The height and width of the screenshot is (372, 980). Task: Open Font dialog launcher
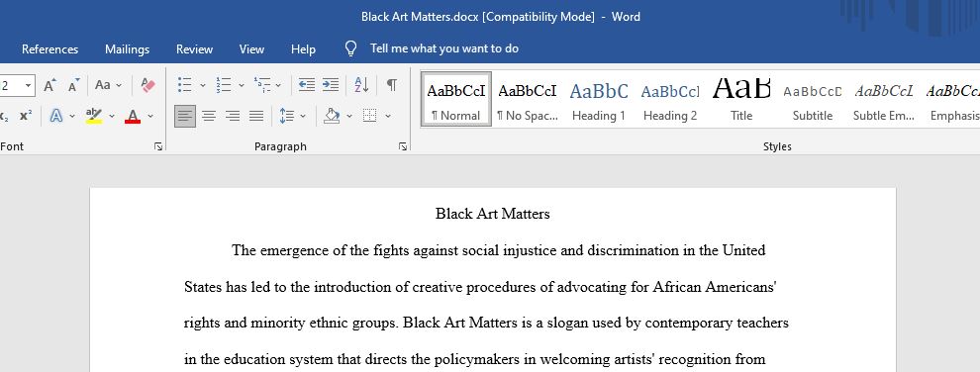[158, 146]
